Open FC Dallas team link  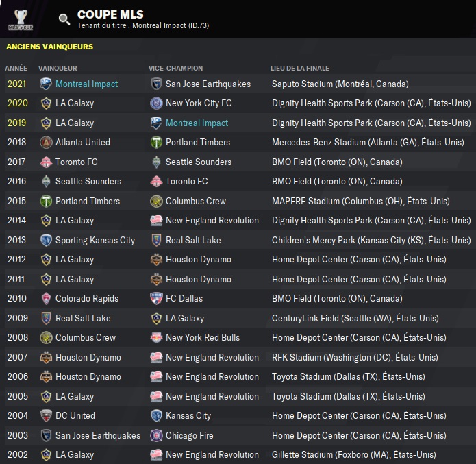pos(184,298)
